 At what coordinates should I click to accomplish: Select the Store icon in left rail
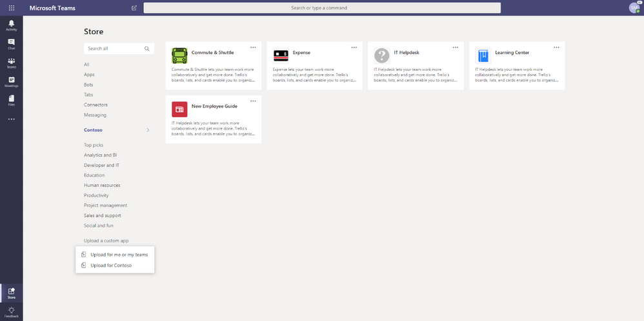12,293
